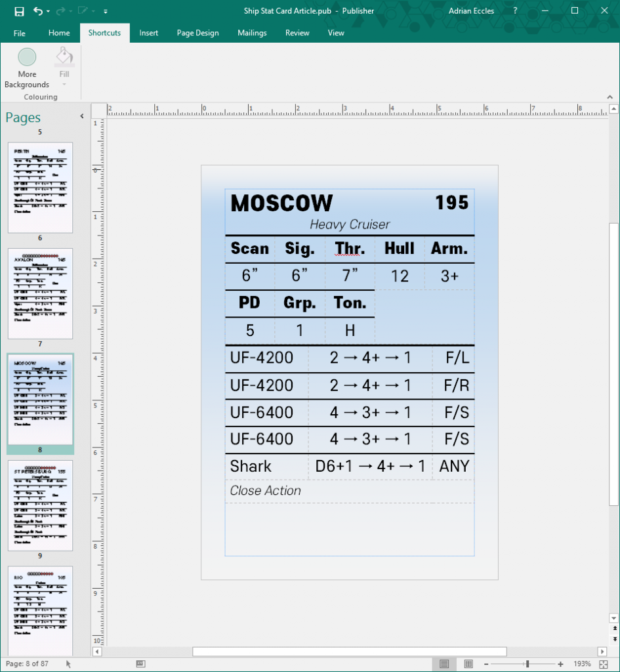Click the Fill bucket icon
This screenshot has height=672, width=620.
coord(64,56)
